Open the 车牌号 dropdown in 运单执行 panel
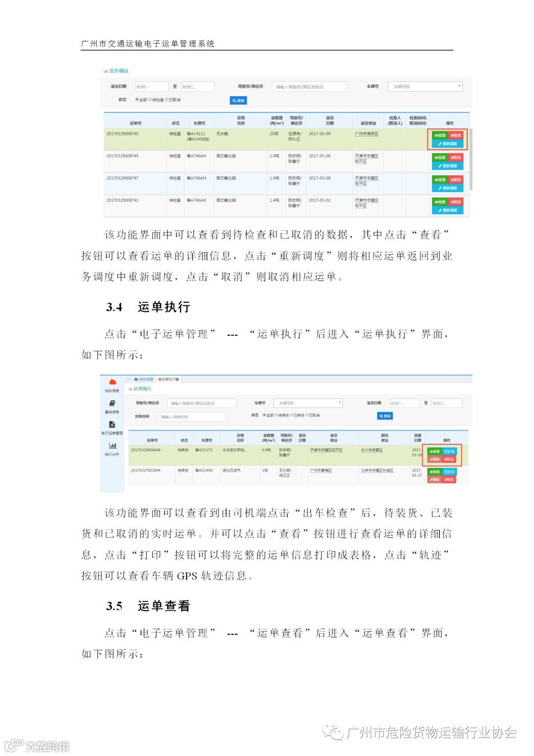Image resolution: width=534 pixels, height=756 pixels. pyautogui.click(x=309, y=403)
